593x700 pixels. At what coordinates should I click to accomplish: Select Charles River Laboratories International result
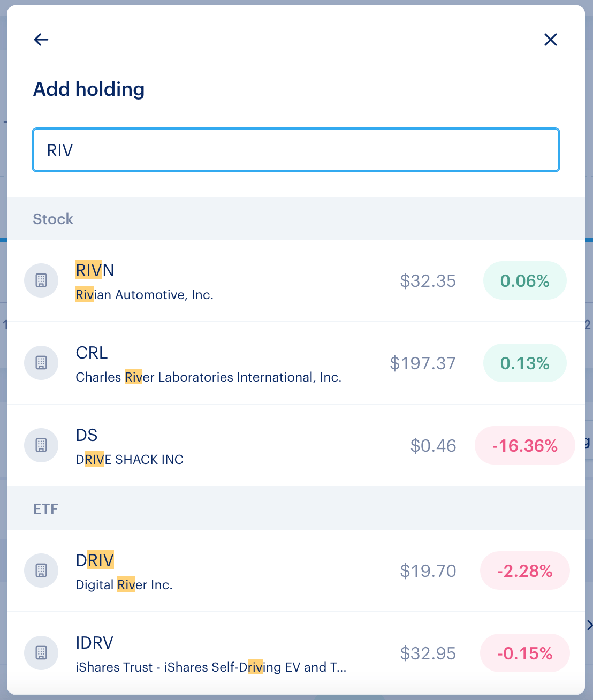click(x=208, y=377)
